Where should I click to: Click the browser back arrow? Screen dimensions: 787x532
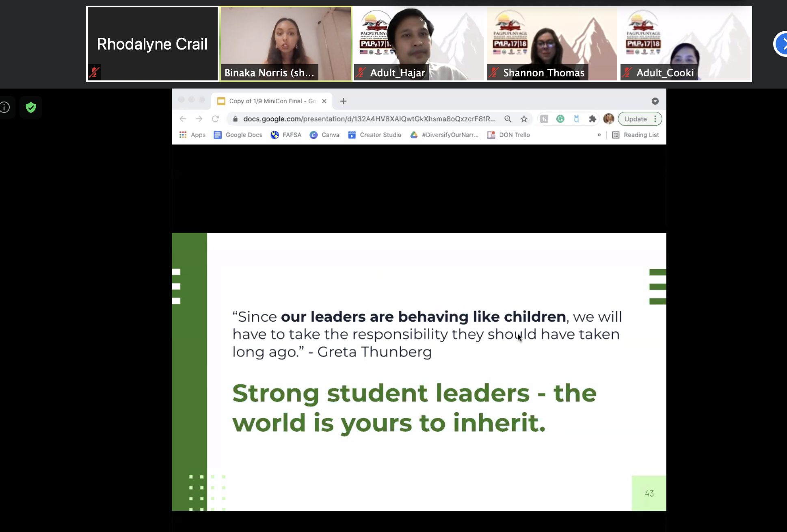[183, 119]
